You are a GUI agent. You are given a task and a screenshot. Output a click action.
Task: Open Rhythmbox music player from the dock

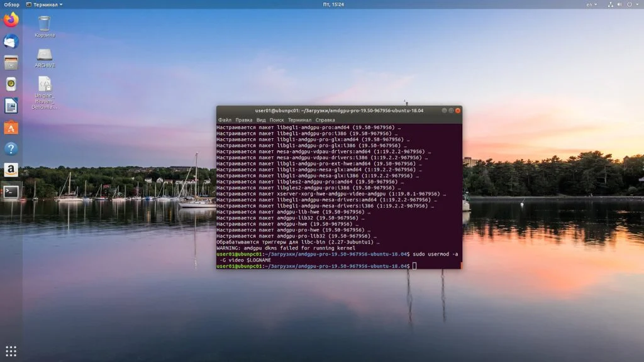pyautogui.click(x=11, y=84)
